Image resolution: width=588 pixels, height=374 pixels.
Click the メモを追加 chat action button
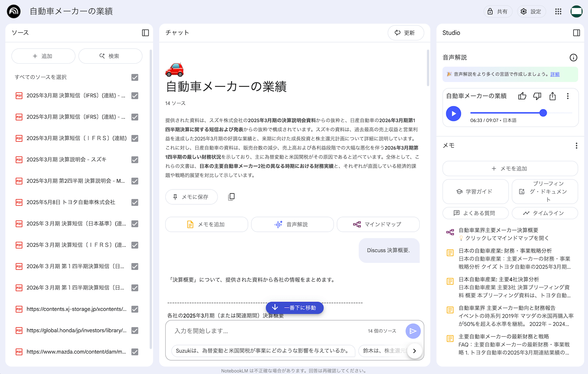[x=207, y=225]
